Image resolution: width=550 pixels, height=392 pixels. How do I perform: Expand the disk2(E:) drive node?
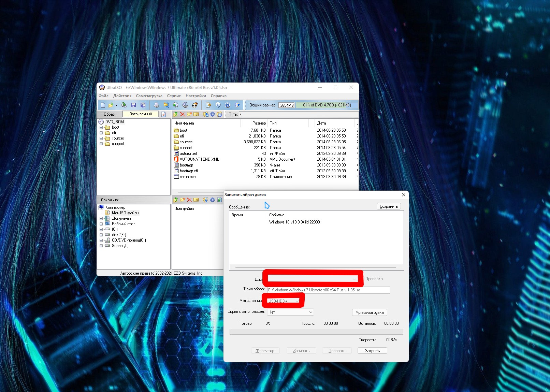coord(101,235)
